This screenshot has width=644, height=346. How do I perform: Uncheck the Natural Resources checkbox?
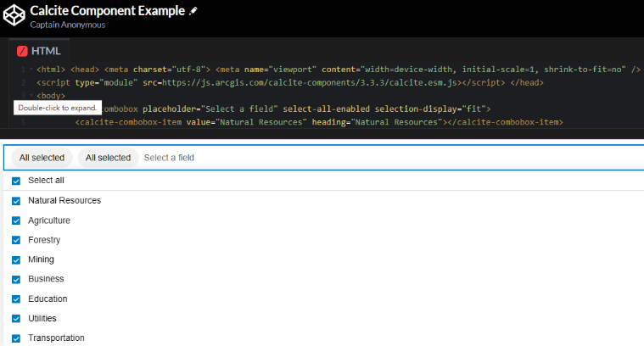tap(16, 201)
